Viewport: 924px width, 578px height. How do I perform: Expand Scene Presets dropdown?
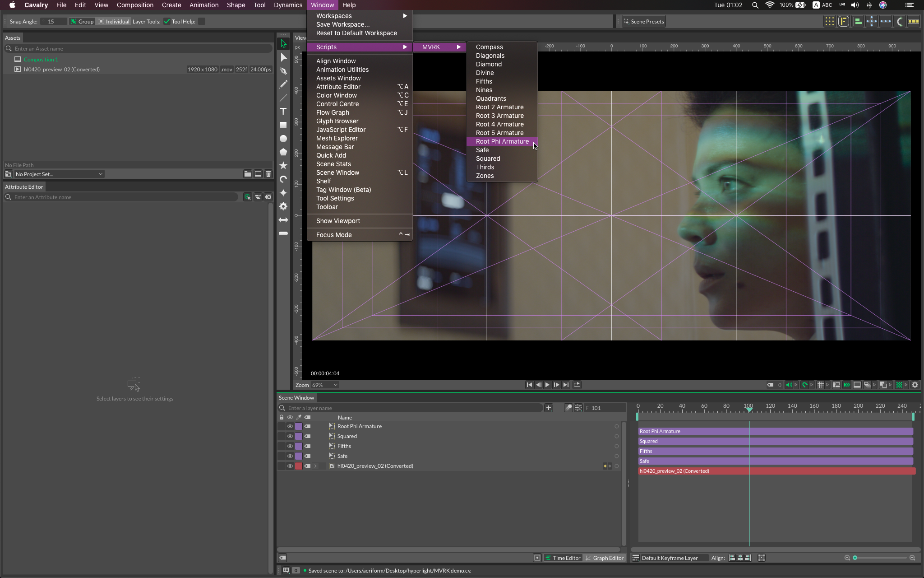click(642, 21)
